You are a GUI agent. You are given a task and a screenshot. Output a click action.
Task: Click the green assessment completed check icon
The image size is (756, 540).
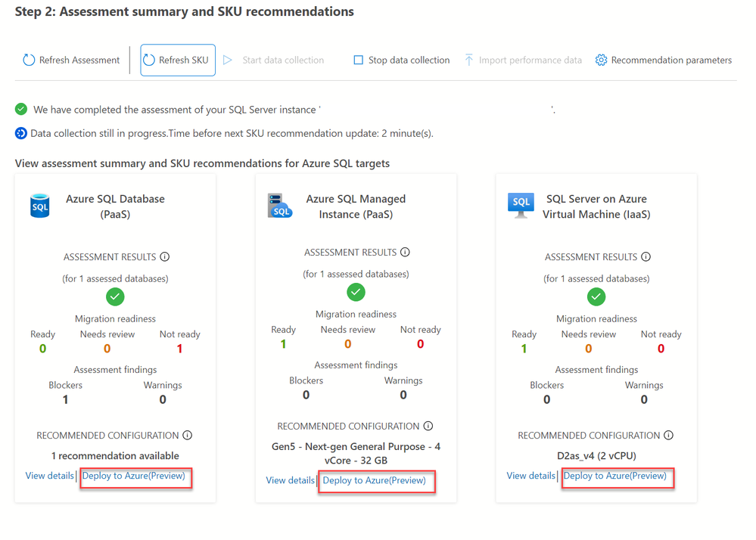[20, 110]
